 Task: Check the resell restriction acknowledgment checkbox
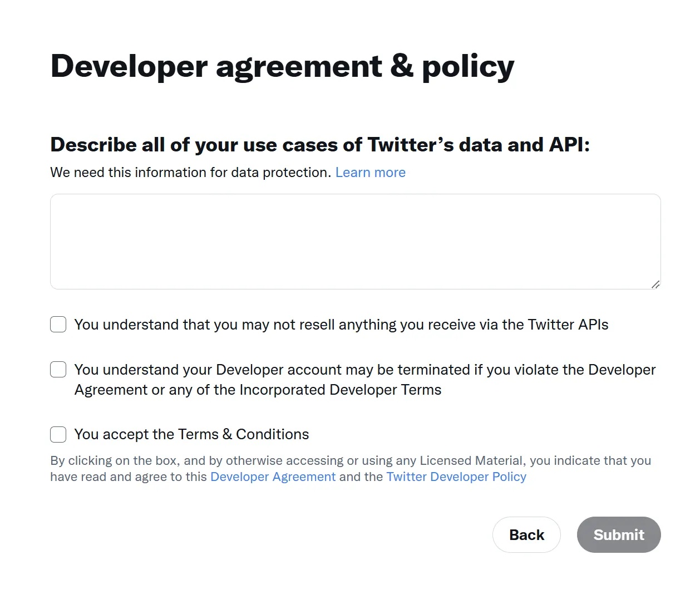tap(58, 324)
